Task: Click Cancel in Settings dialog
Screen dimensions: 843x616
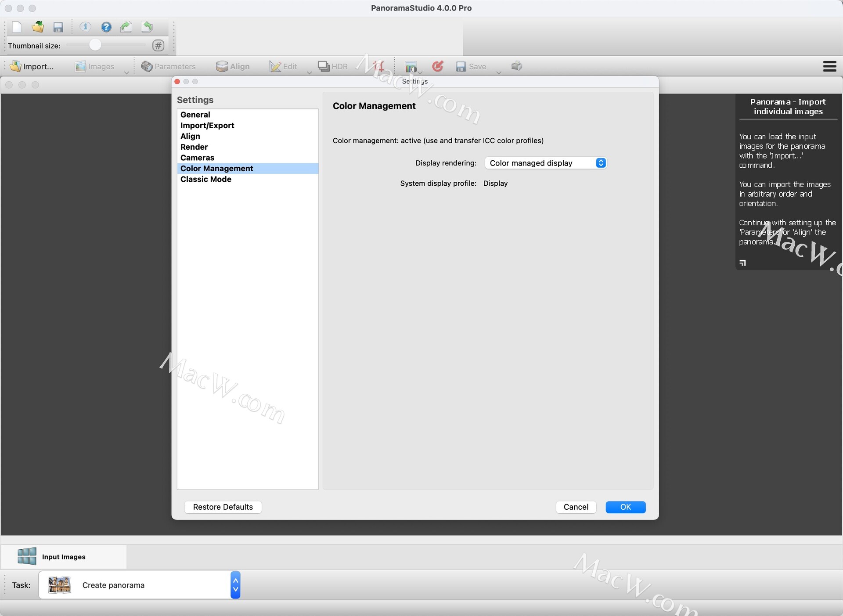Action: click(576, 507)
